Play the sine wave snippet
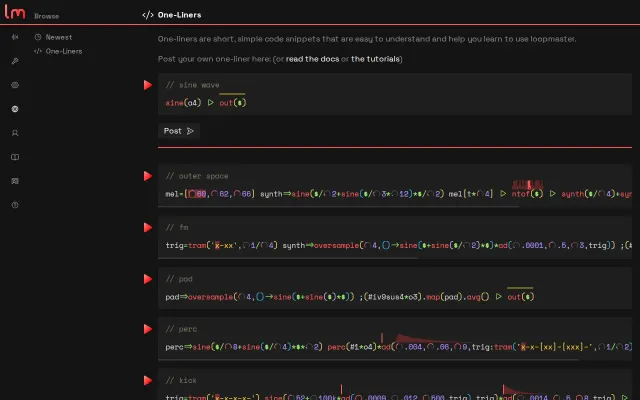 tap(148, 85)
